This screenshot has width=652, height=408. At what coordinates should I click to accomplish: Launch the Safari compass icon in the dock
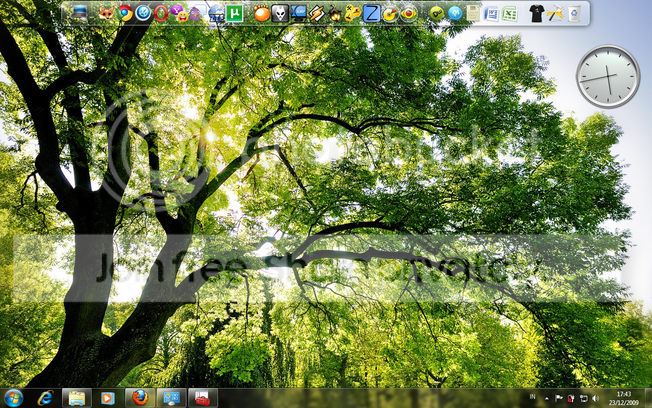[143, 13]
